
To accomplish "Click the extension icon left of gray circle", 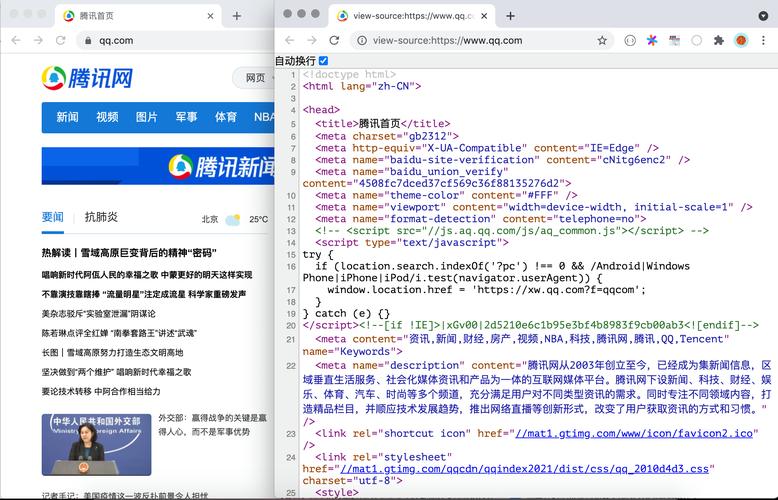I will (674, 41).
